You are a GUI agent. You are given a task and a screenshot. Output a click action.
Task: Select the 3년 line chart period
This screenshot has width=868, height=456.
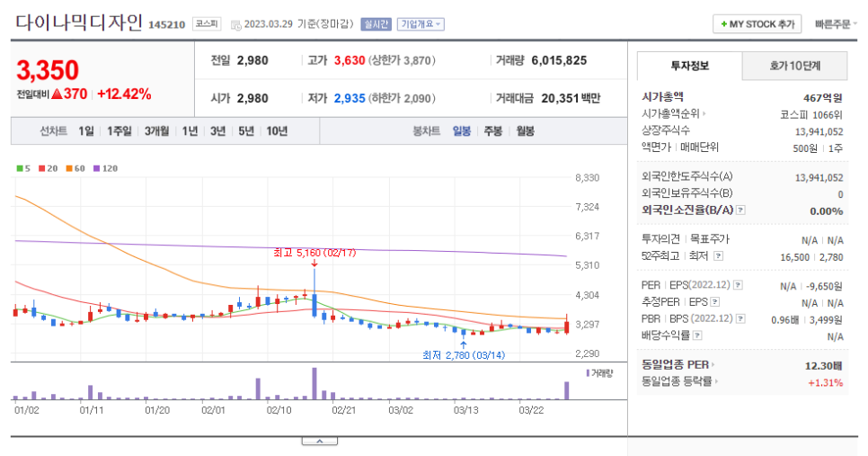[217, 130]
